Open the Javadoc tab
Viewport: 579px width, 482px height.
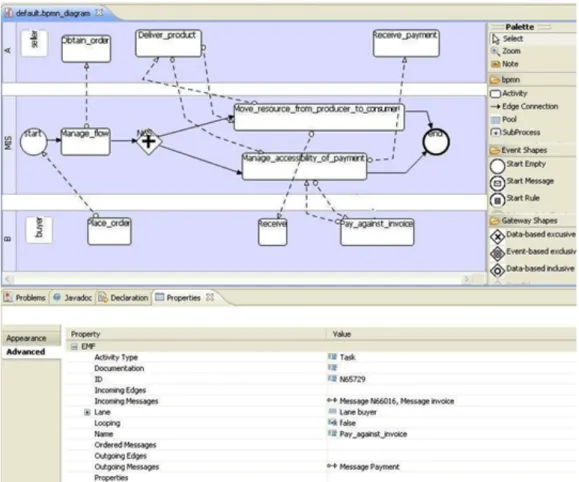[72, 298]
